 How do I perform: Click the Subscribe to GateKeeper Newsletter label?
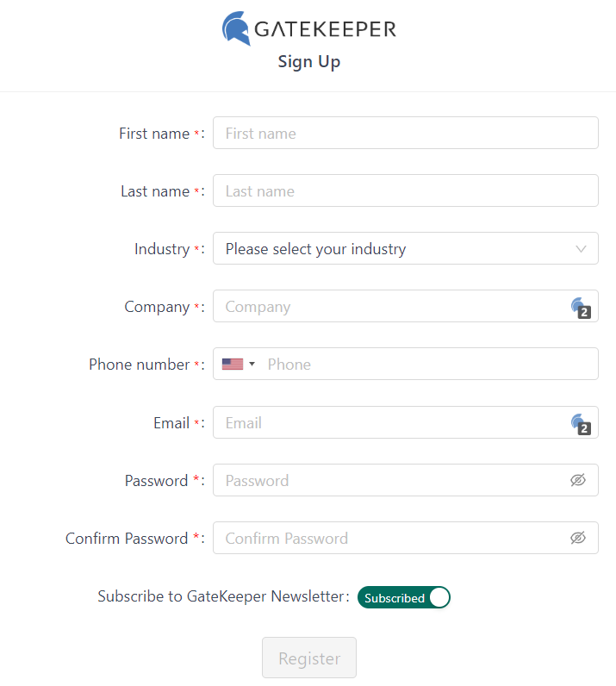pos(222,596)
